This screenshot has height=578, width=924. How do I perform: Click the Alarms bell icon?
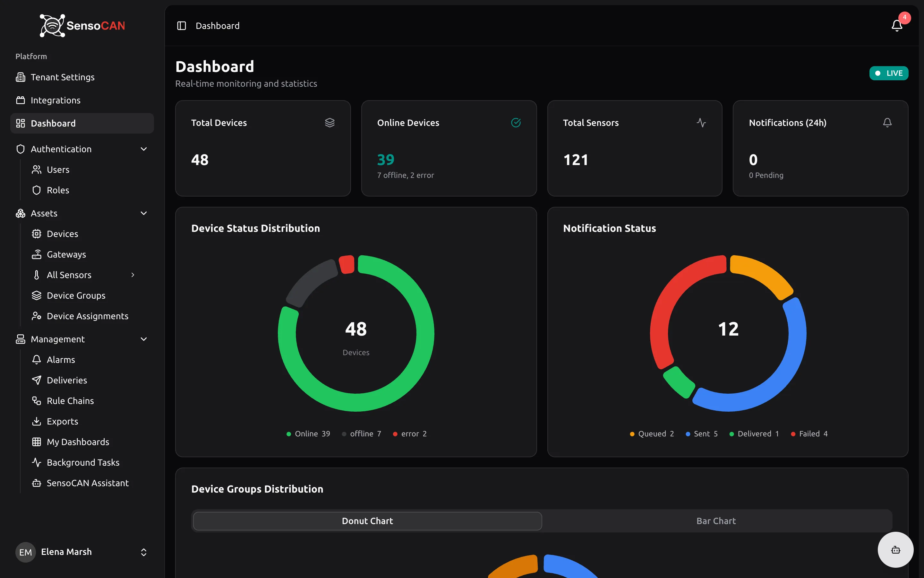[36, 360]
